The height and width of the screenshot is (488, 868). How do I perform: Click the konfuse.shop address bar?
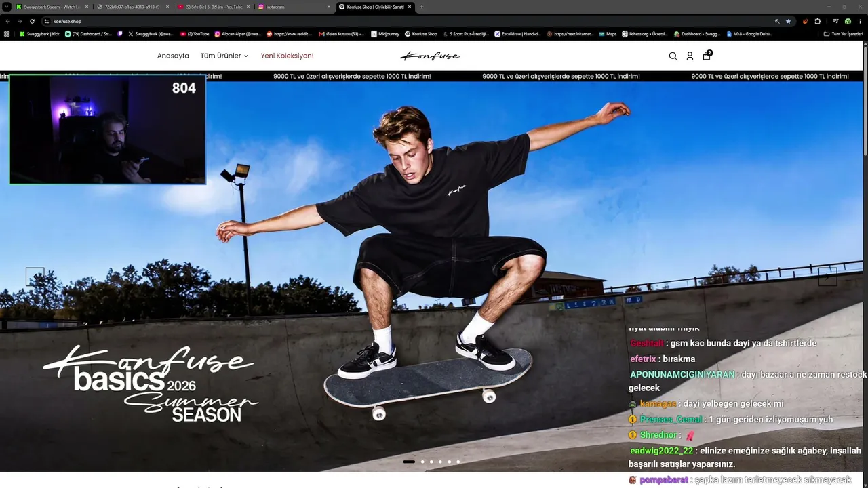pyautogui.click(x=407, y=21)
